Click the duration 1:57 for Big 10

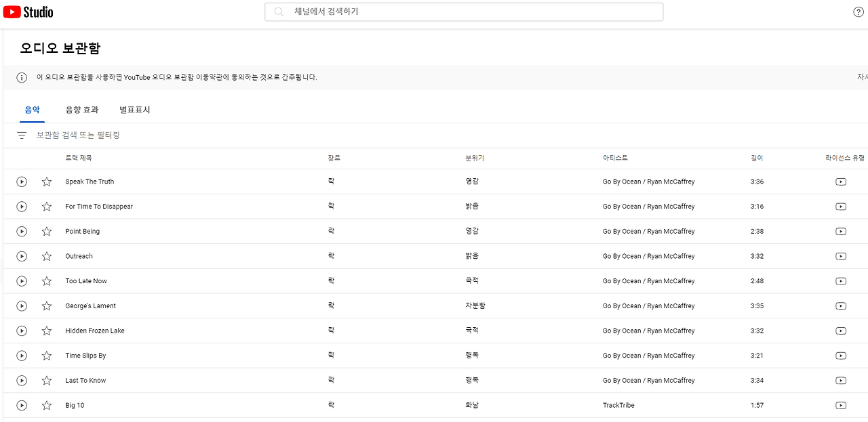[x=757, y=405]
